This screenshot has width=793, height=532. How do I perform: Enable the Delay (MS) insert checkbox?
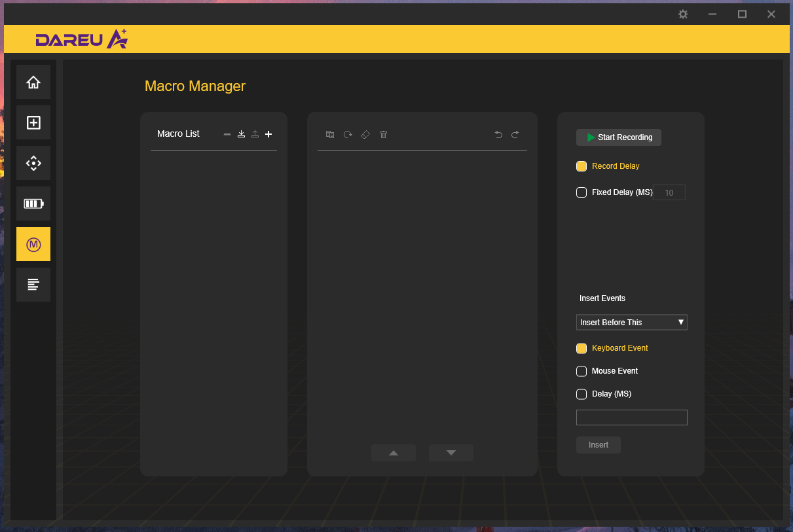581,394
